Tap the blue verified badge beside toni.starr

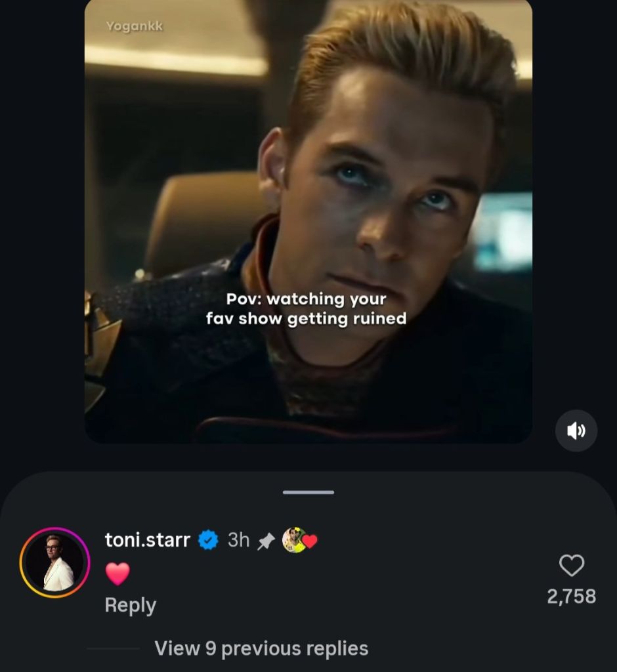tap(208, 540)
